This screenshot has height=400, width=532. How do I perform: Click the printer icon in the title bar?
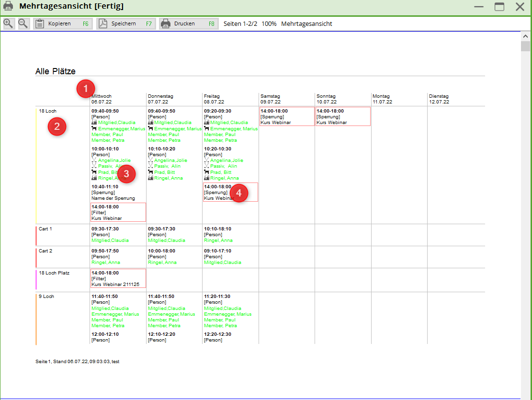[8, 7]
